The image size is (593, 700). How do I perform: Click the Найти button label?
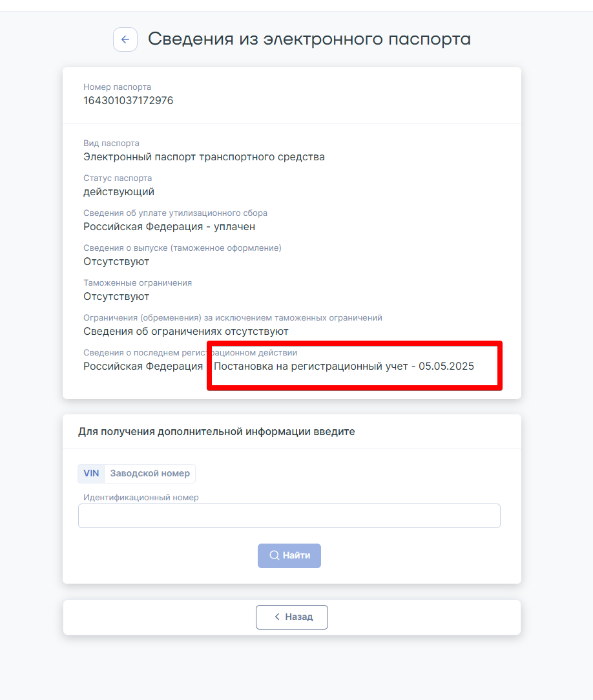296,555
